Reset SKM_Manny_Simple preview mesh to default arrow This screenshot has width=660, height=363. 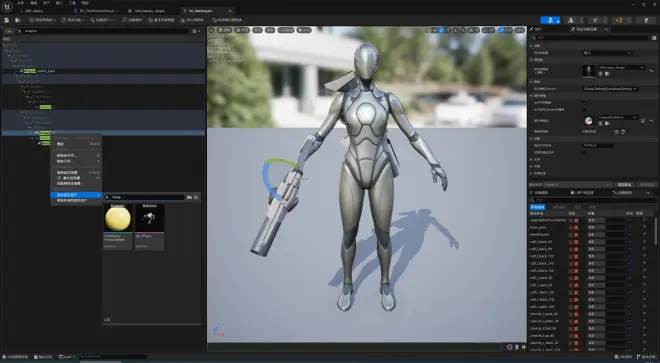click(x=652, y=71)
